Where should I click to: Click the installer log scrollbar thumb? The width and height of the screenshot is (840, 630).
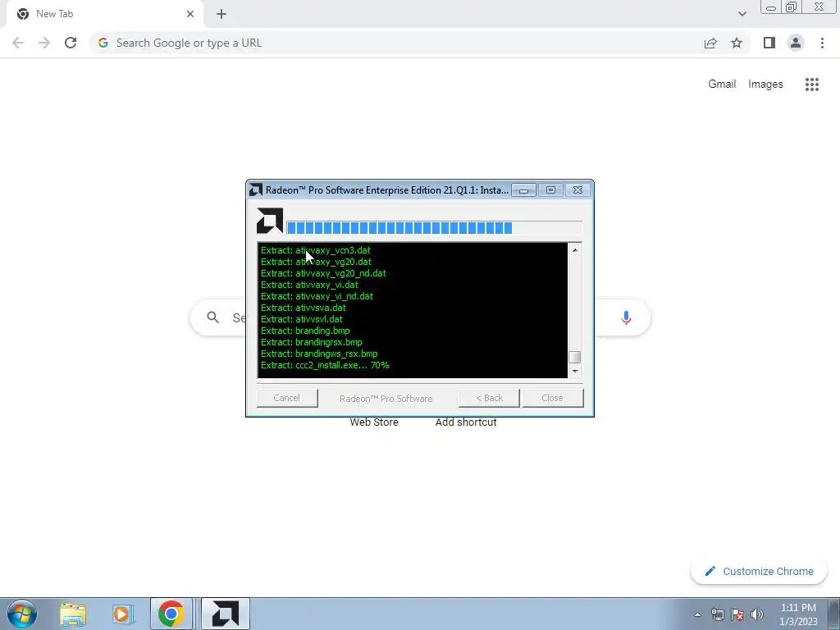575,357
